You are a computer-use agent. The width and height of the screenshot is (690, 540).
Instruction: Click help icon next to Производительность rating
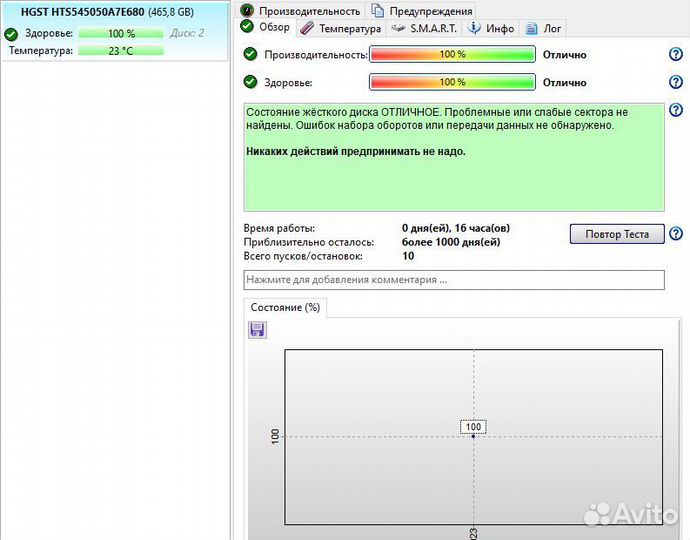(675, 55)
